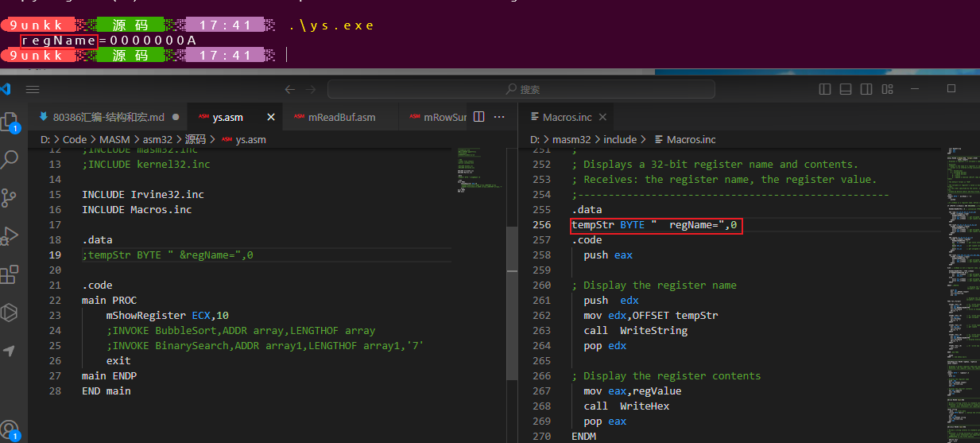The height and width of the screenshot is (443, 980).
Task: Click the regName=0000000A terminal output
Action: tap(109, 41)
